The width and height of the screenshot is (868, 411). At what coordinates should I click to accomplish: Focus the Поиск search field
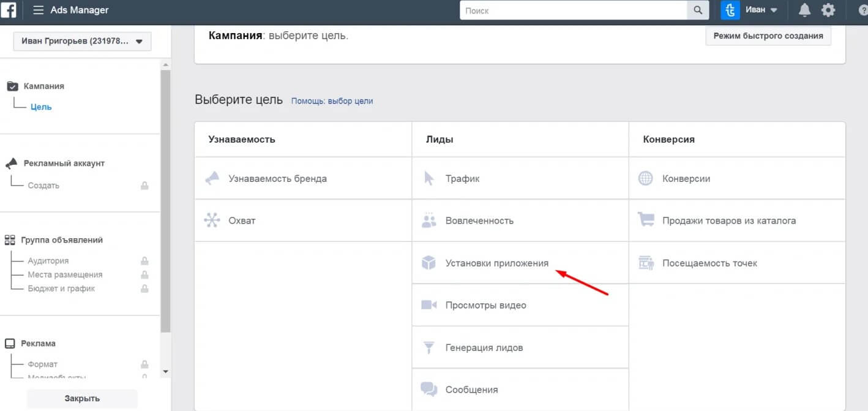click(x=574, y=10)
